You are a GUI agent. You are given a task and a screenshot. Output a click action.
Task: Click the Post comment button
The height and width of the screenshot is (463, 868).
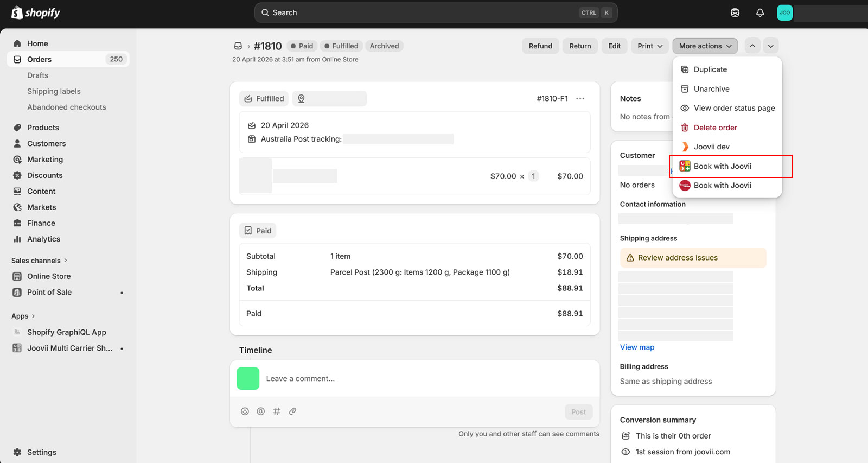pos(578,412)
